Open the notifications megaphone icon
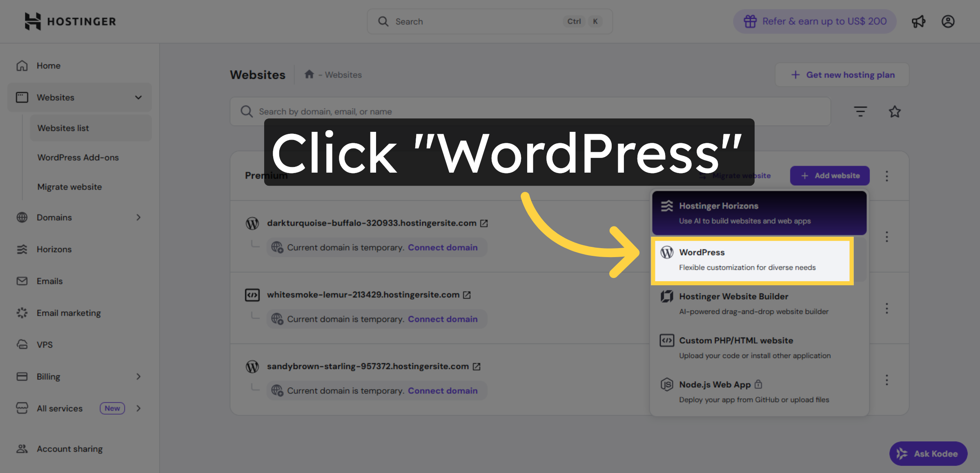980x473 pixels. click(919, 21)
